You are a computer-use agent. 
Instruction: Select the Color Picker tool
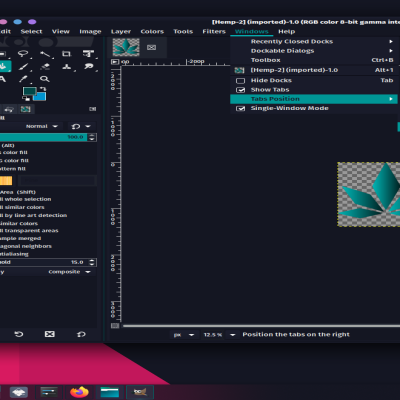coord(23,79)
